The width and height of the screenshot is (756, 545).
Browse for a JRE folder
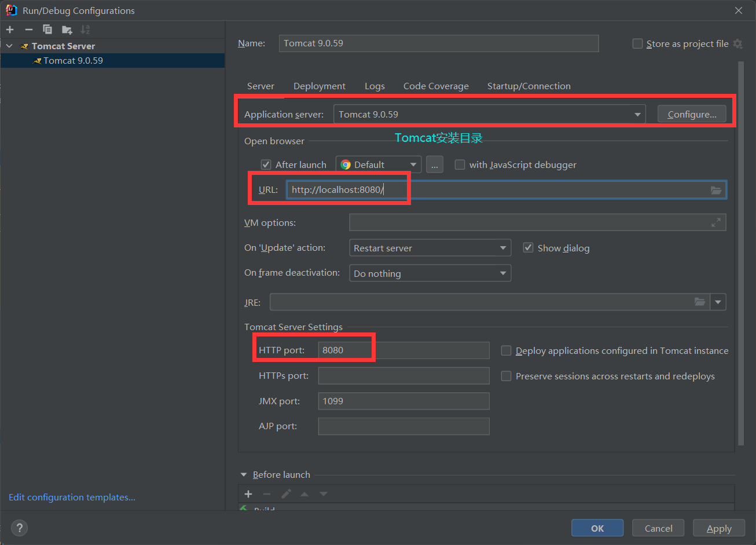[700, 302]
